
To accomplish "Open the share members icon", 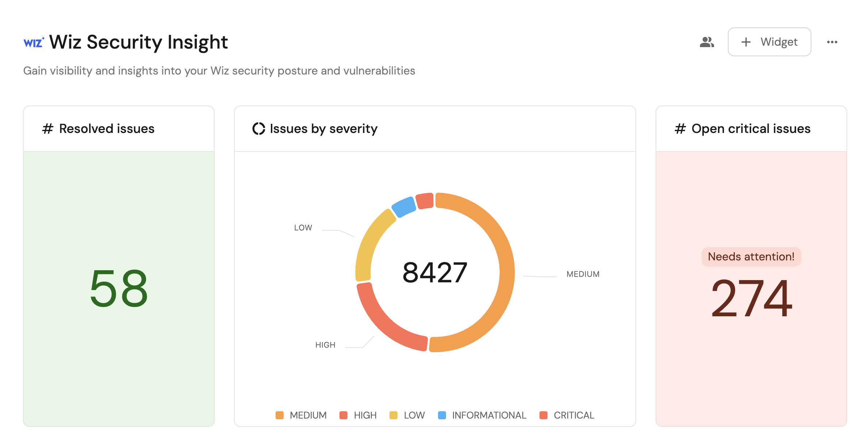I will coord(707,42).
